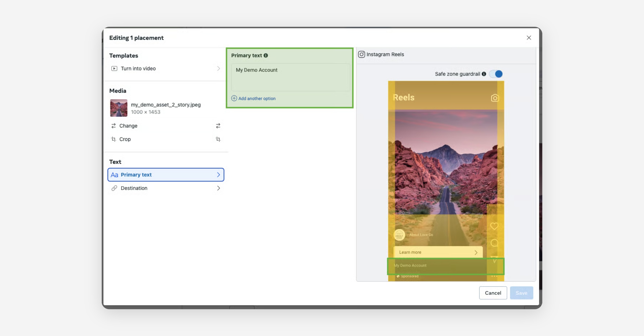Toggle the Safe zone guardrail switch
The image size is (644, 336).
tap(496, 74)
